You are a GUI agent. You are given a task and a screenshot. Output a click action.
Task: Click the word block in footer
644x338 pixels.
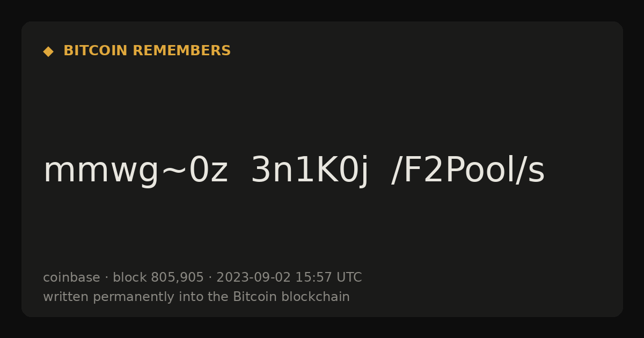pyautogui.click(x=129, y=277)
